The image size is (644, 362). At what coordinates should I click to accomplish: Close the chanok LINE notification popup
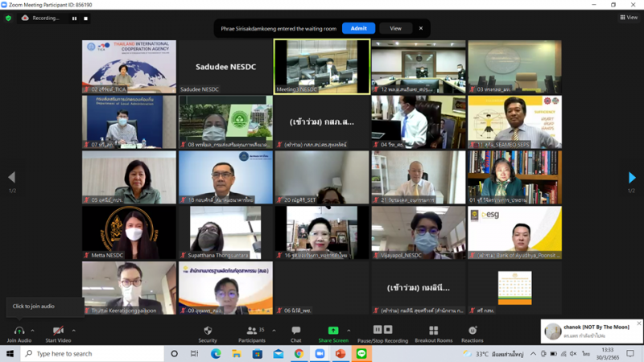coord(638,323)
